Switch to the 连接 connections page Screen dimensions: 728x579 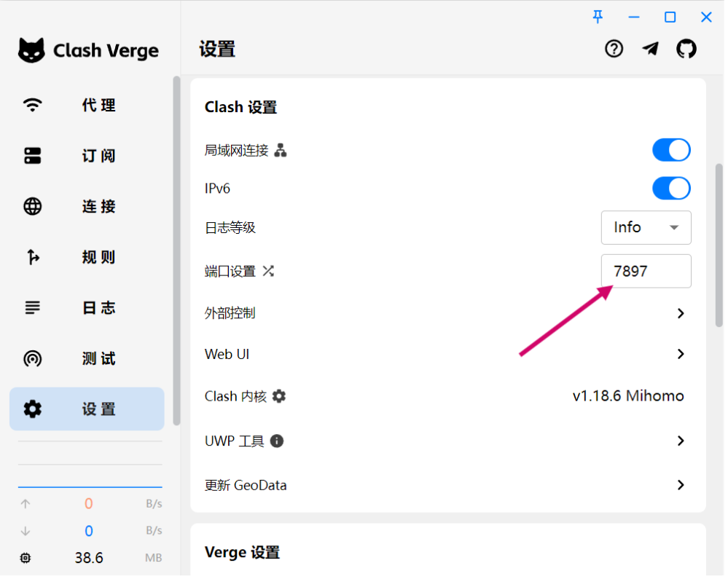pos(87,206)
